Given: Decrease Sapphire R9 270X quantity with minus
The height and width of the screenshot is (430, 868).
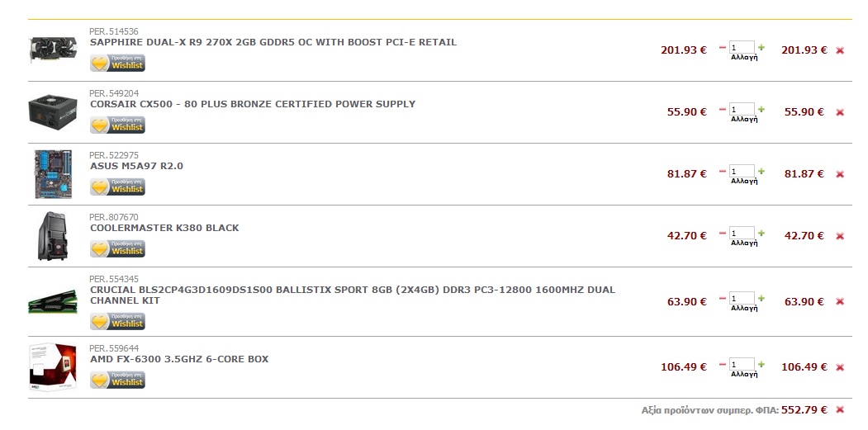Looking at the screenshot, I should tap(723, 48).
